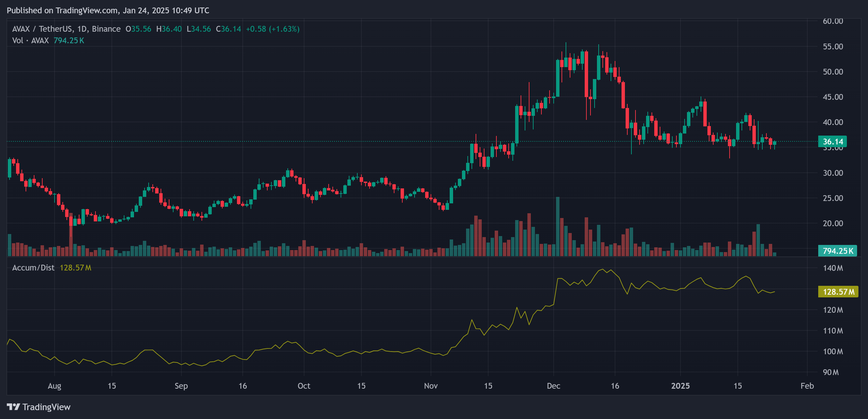Click the tallest volume bar in early December
868x419 pixels.
click(558, 227)
